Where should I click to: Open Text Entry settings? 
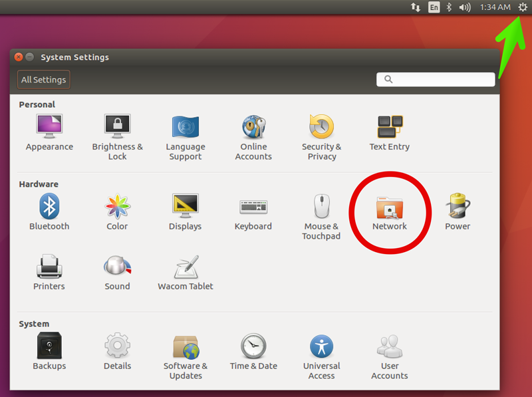(x=390, y=133)
